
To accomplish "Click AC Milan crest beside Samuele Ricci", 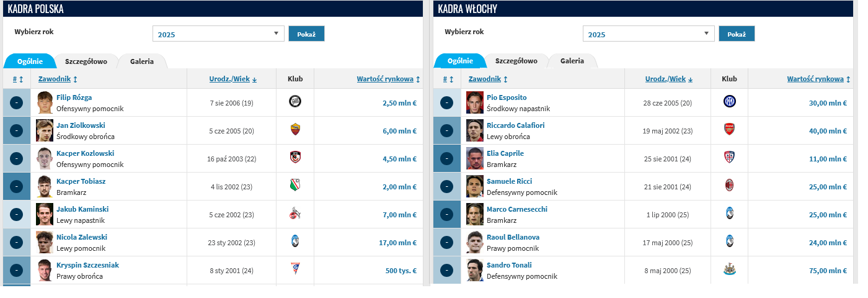I will (729, 186).
